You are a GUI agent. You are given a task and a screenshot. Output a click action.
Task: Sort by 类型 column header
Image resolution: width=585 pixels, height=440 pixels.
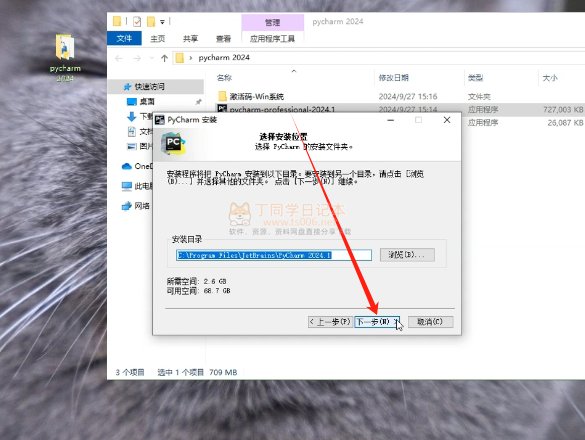[x=476, y=78]
